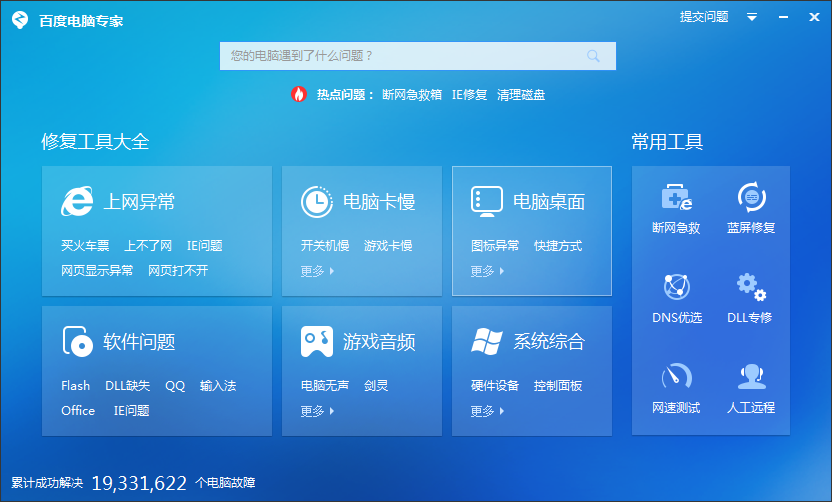
Task: Expand 更多 under 电脑卡慢
Action: (x=317, y=271)
